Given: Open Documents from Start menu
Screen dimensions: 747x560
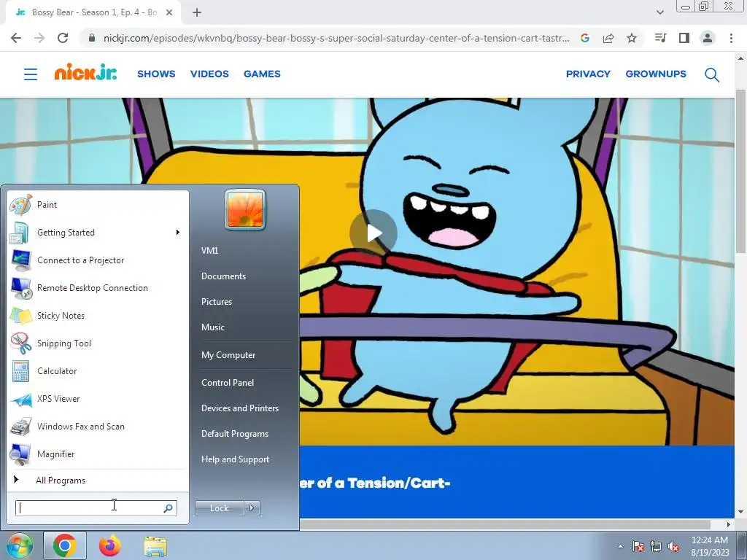Looking at the screenshot, I should (x=223, y=276).
